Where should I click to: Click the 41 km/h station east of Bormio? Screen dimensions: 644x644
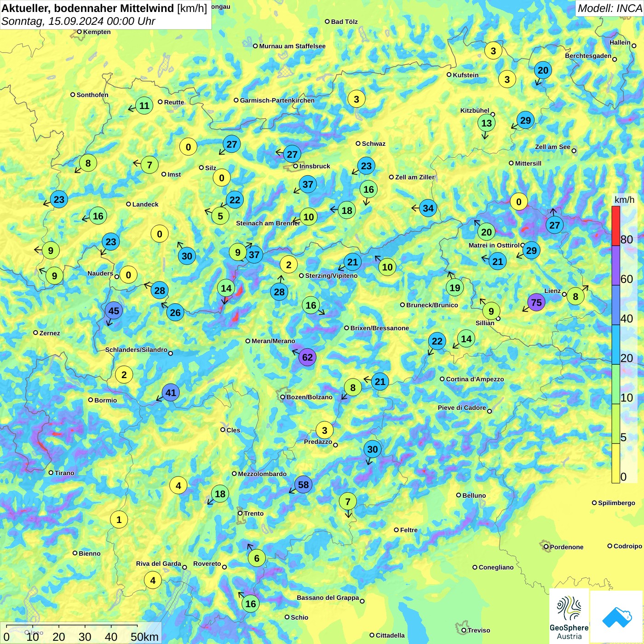pyautogui.click(x=171, y=392)
